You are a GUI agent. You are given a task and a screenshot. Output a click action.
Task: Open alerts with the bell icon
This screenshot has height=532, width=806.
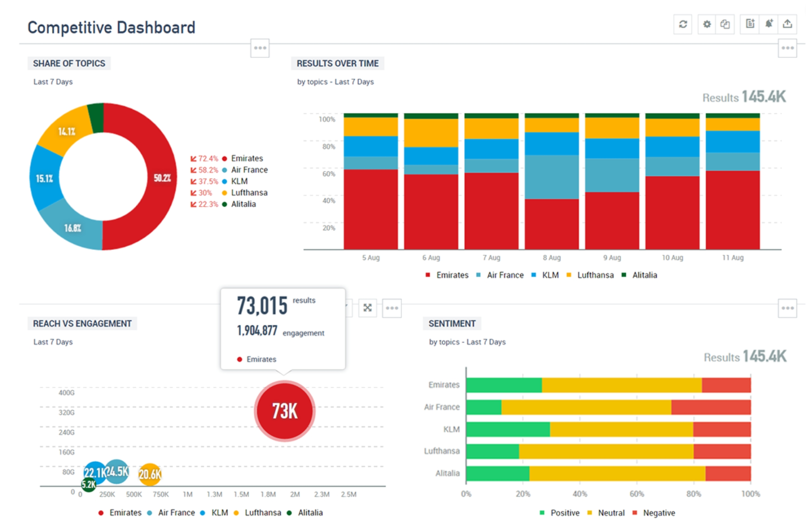[769, 24]
